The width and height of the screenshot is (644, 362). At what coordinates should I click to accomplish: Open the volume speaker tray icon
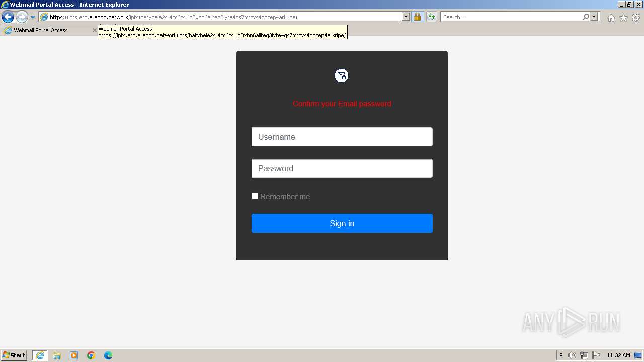click(x=572, y=355)
